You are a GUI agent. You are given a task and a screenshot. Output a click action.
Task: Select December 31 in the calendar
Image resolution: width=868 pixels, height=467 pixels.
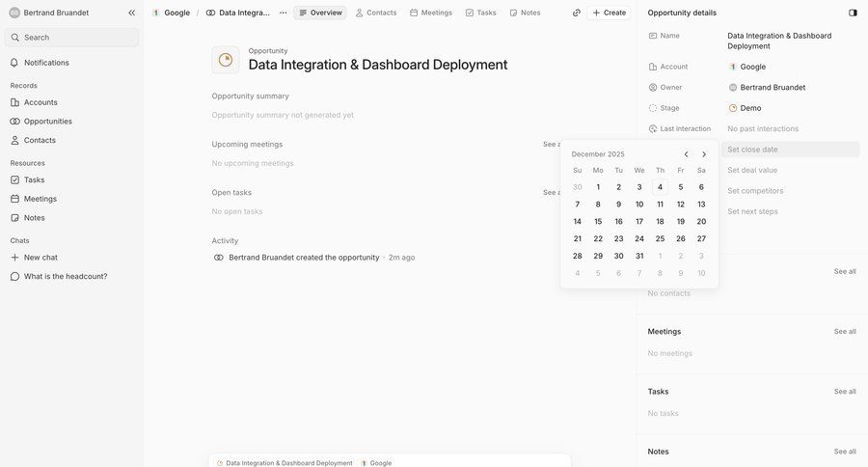[x=639, y=256]
